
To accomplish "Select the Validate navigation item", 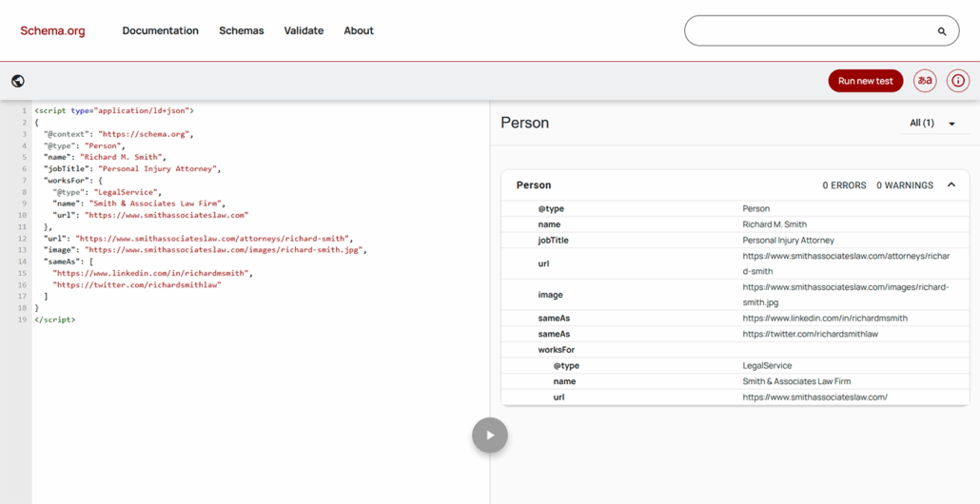I will (304, 30).
